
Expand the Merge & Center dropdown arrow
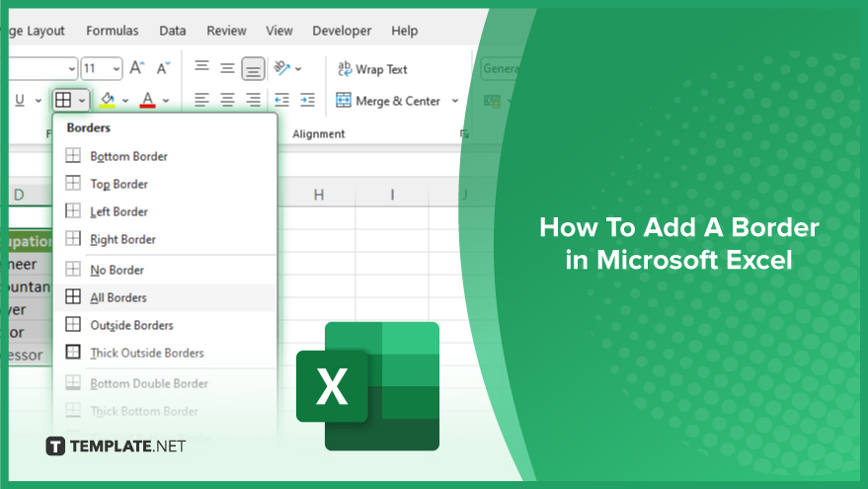pos(455,101)
